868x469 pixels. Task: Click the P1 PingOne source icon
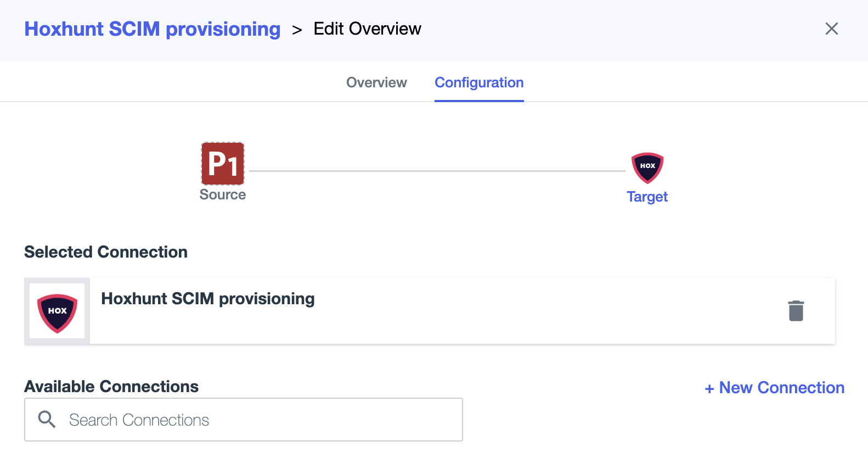pyautogui.click(x=223, y=164)
